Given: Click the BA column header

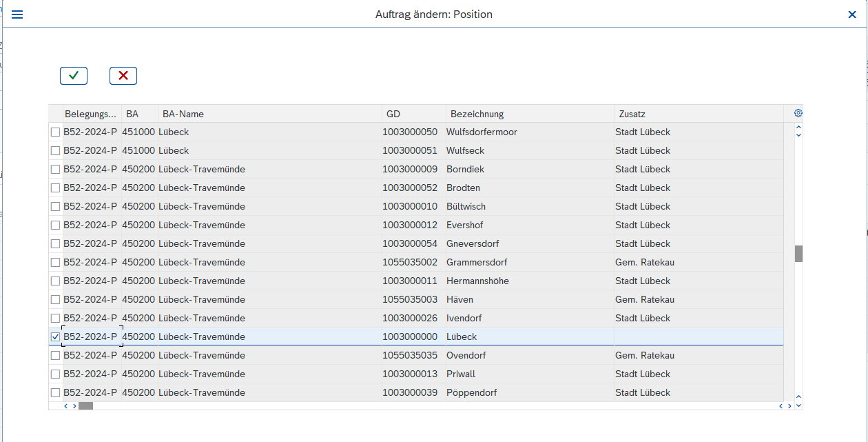Looking at the screenshot, I should (140, 114).
